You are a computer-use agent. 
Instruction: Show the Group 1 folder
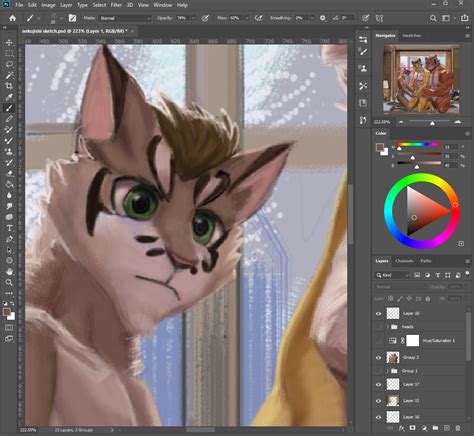click(378, 371)
